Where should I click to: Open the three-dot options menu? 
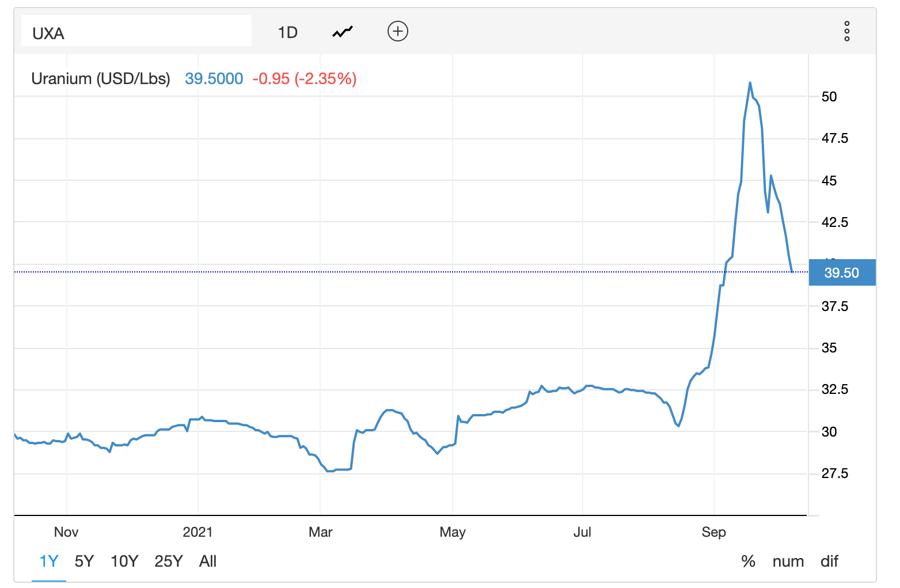(x=847, y=31)
